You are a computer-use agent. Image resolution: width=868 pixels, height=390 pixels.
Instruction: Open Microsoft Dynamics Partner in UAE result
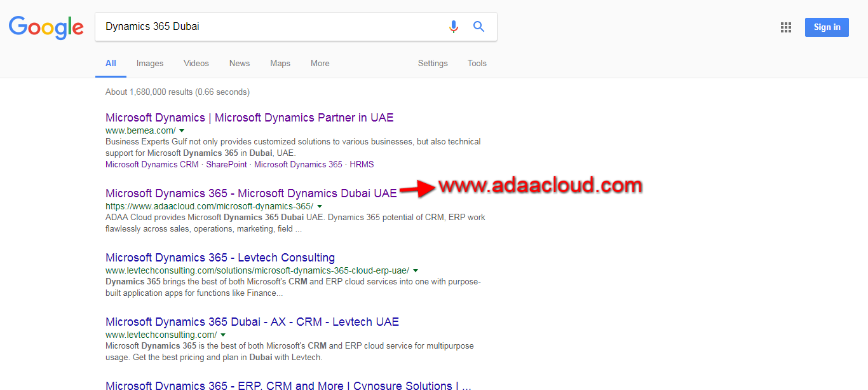(249, 118)
